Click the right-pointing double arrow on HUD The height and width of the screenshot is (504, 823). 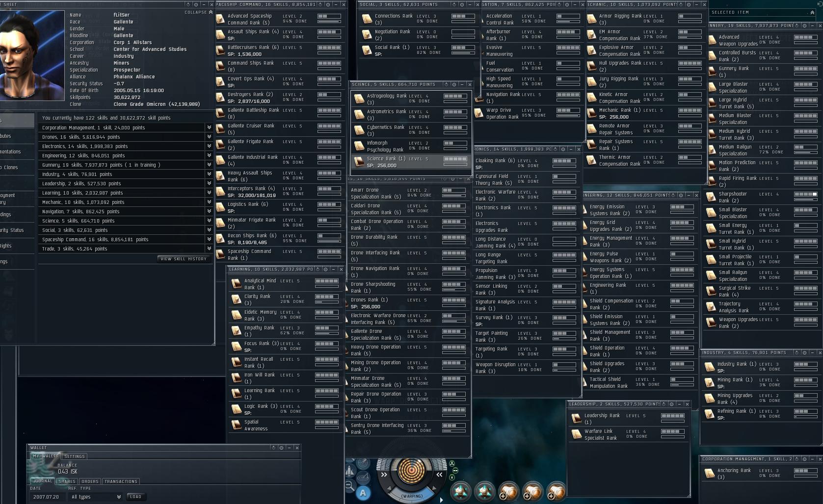384,475
